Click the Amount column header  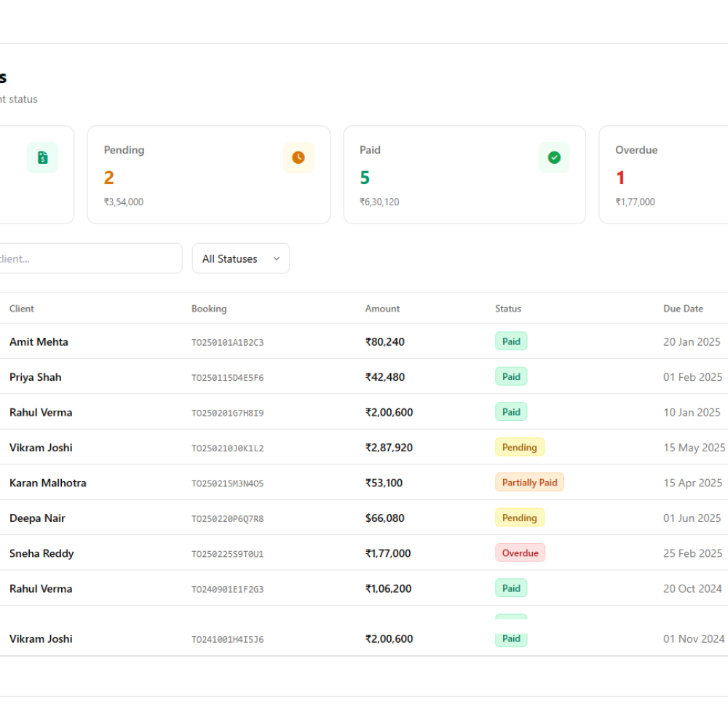(382, 309)
